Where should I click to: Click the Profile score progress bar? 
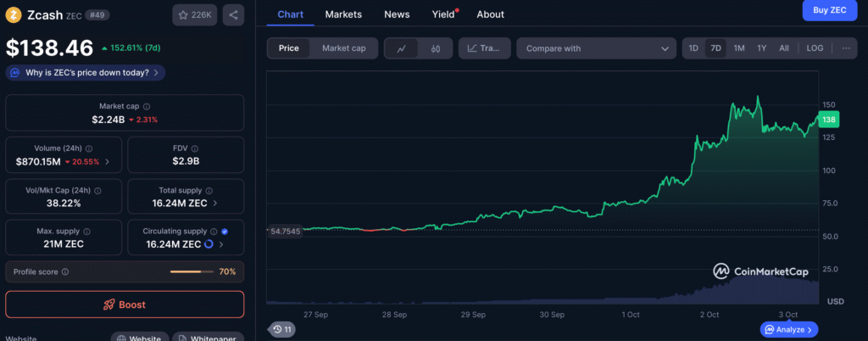tap(191, 272)
